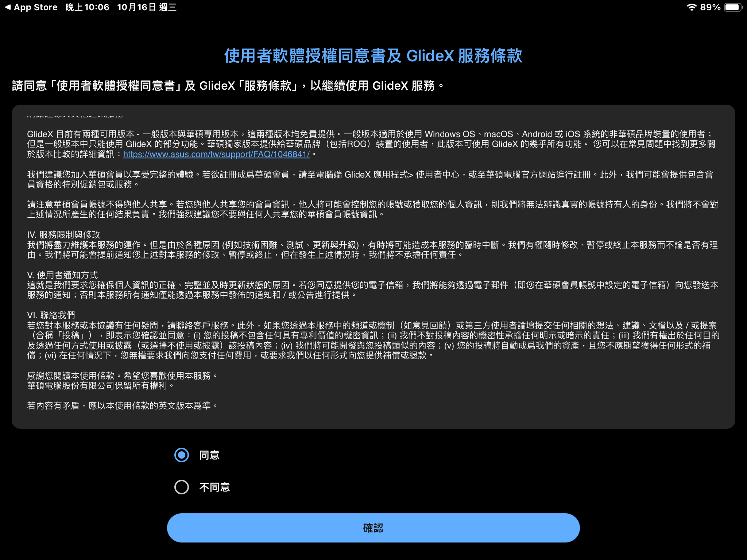
Task: Click the 請同意 instruction subtitle
Action: [228, 86]
